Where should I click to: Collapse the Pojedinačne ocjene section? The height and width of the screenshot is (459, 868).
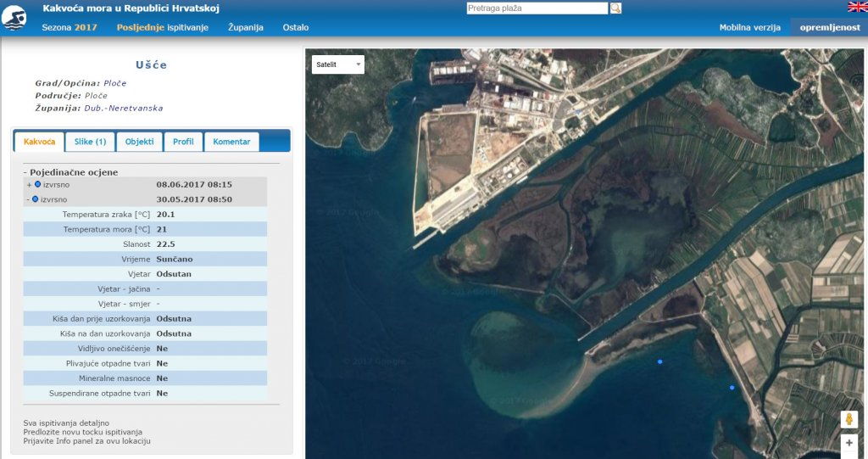[x=25, y=172]
